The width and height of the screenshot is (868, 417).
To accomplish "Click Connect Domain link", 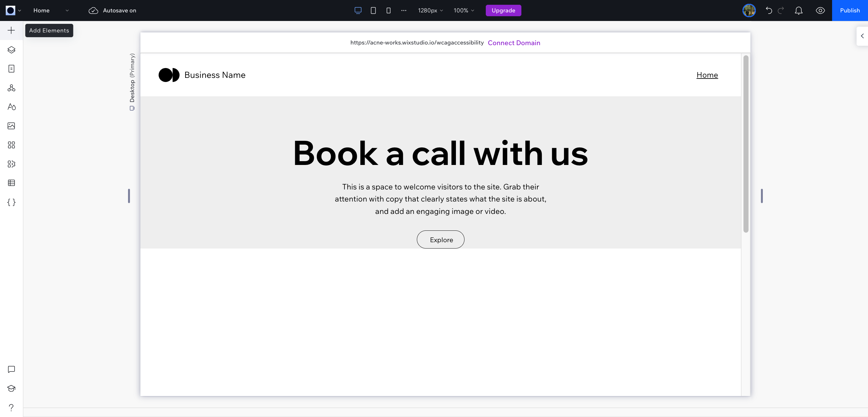I will tap(514, 43).
